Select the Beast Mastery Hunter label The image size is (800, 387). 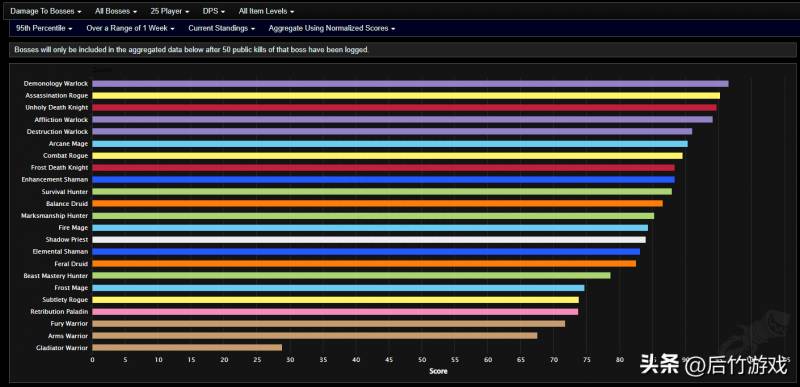click(x=56, y=276)
